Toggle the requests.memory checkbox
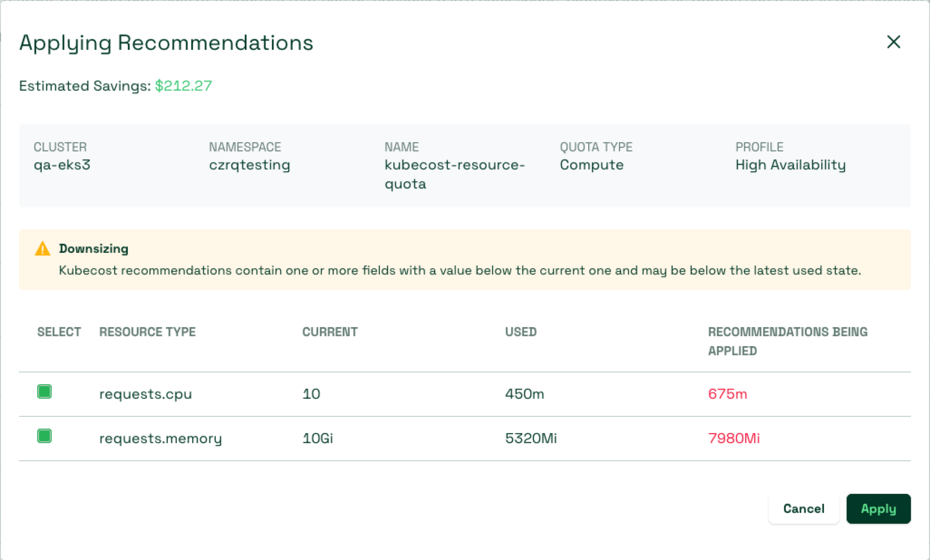 click(44, 436)
